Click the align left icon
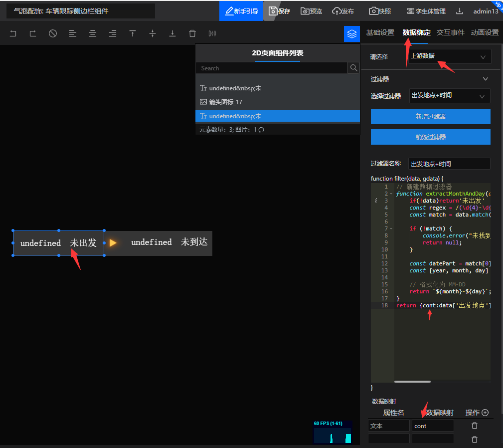 coord(73,33)
